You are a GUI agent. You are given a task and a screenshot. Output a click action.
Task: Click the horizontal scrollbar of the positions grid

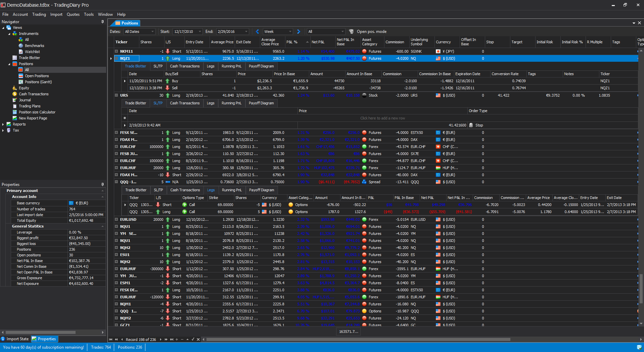pos(358,340)
